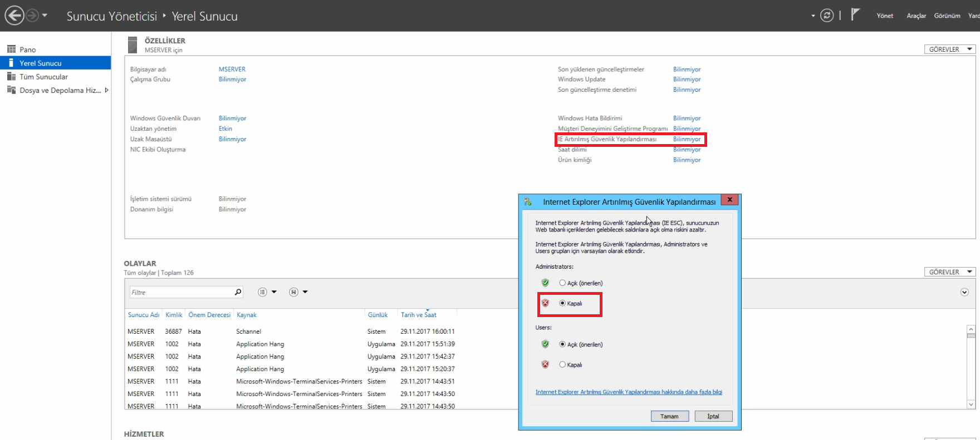Viewport: 980px width, 440px height.
Task: Open the Yönet menu
Action: click(x=885, y=16)
